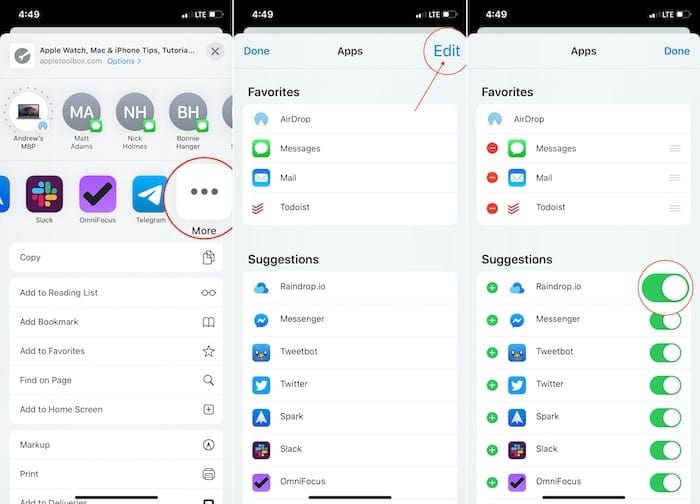
Task: Tap the More ellipsis icon
Action: [x=204, y=192]
